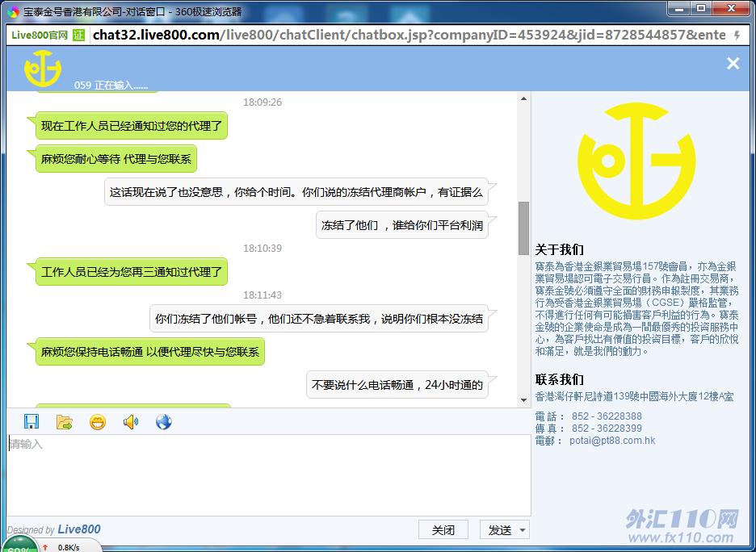Click the lightning icon in address bar

coord(737,36)
